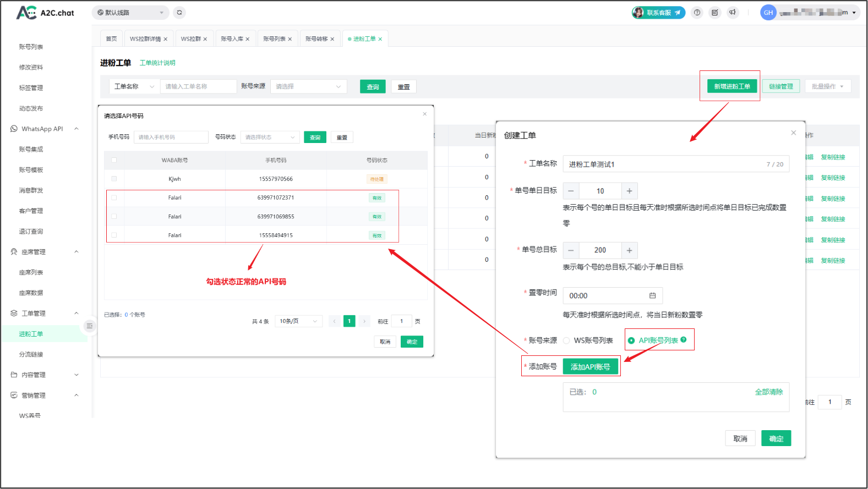The height and width of the screenshot is (489, 868).
Task: Close the 账号入库 tab via its x icon
Action: [x=248, y=39]
